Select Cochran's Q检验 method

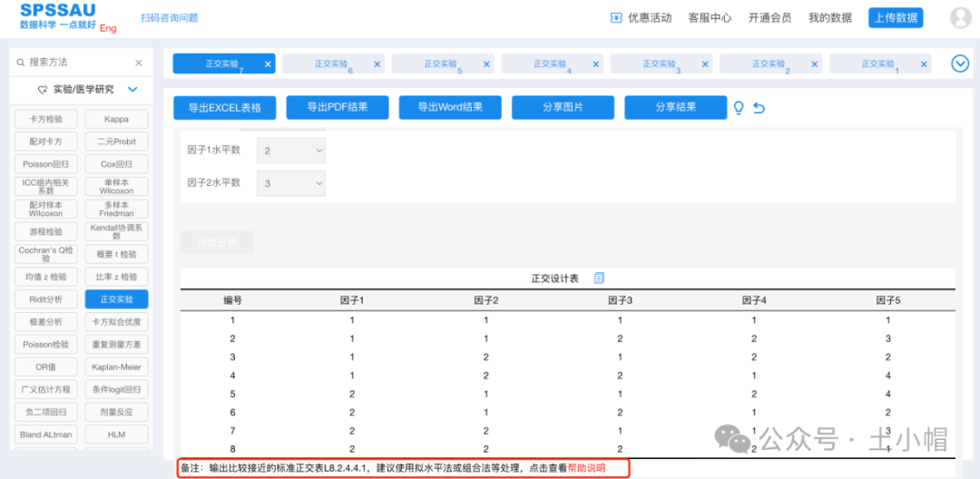pyautogui.click(x=46, y=254)
